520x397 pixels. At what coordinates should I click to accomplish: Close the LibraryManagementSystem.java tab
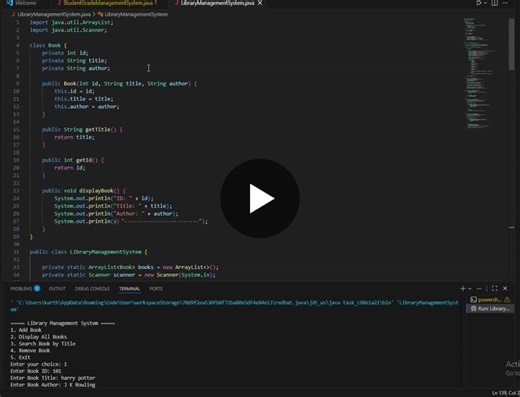tap(260, 3)
